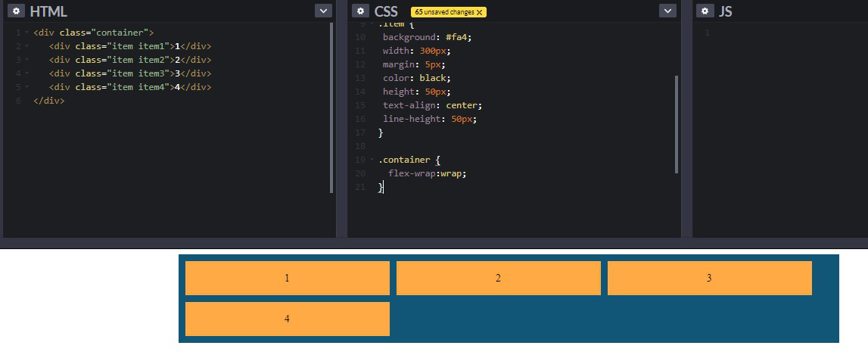Click the CSS panel title
The height and width of the screenshot is (358, 868).
click(386, 11)
